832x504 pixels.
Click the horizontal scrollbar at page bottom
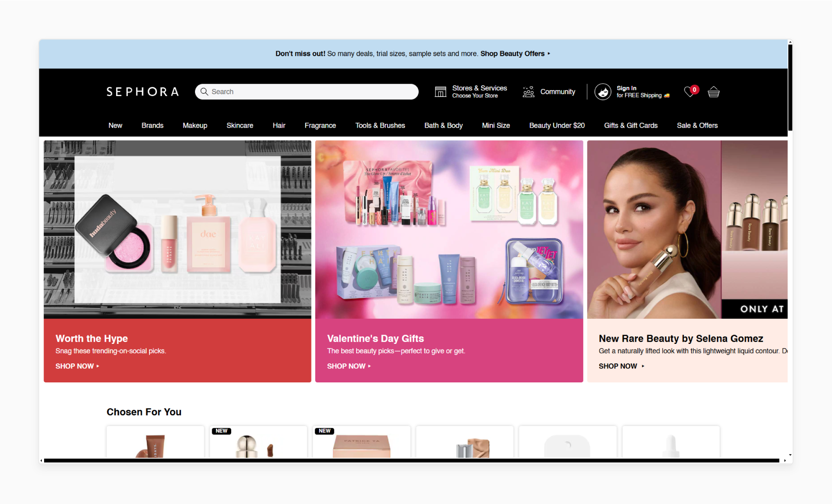(411, 460)
